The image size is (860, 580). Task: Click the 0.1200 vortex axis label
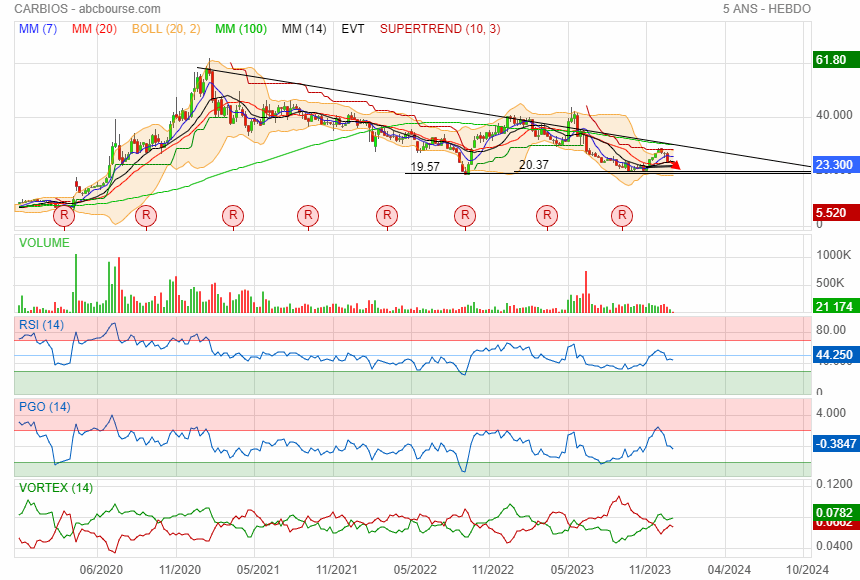834,483
